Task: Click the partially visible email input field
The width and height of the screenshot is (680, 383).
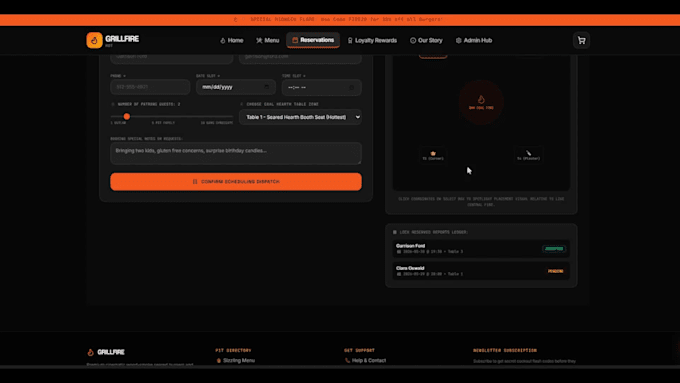Action: [x=300, y=59]
